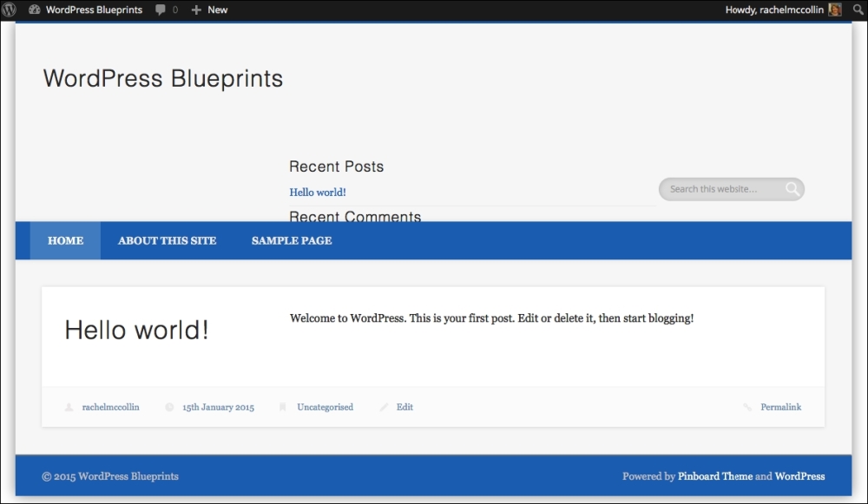868x504 pixels.
Task: Click the Recent Posts widget heading
Action: 337,167
